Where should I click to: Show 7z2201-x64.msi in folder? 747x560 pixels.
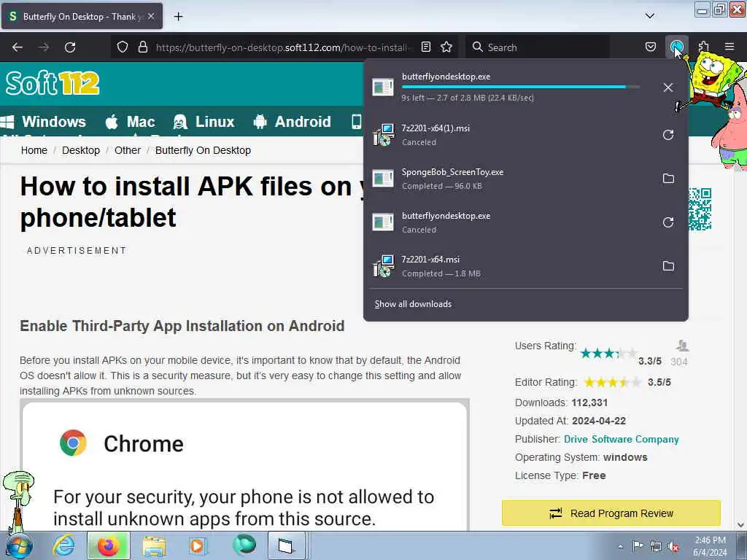click(668, 266)
